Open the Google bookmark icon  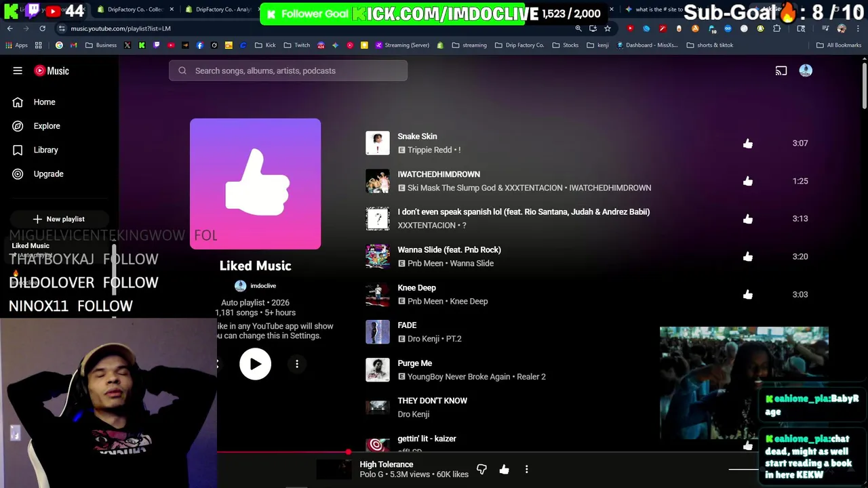[x=59, y=45]
